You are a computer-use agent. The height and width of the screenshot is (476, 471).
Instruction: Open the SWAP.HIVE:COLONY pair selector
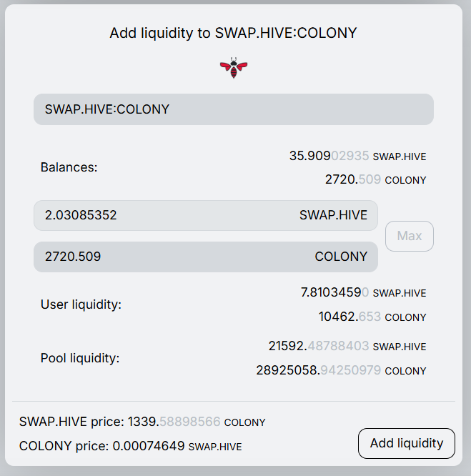(x=233, y=109)
